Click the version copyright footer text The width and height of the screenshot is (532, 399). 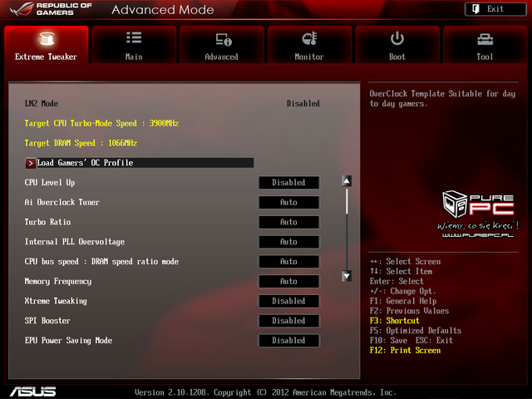point(265,392)
